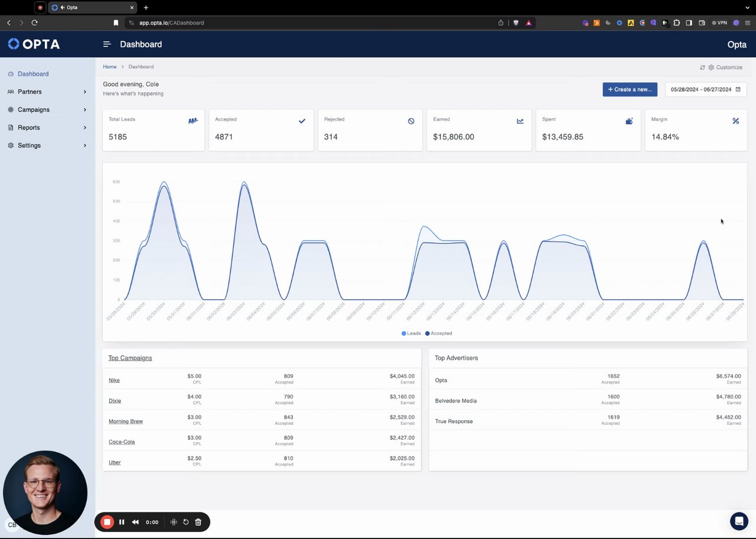756x539 pixels.
Task: Reload the page in the browser
Action: (x=34, y=22)
